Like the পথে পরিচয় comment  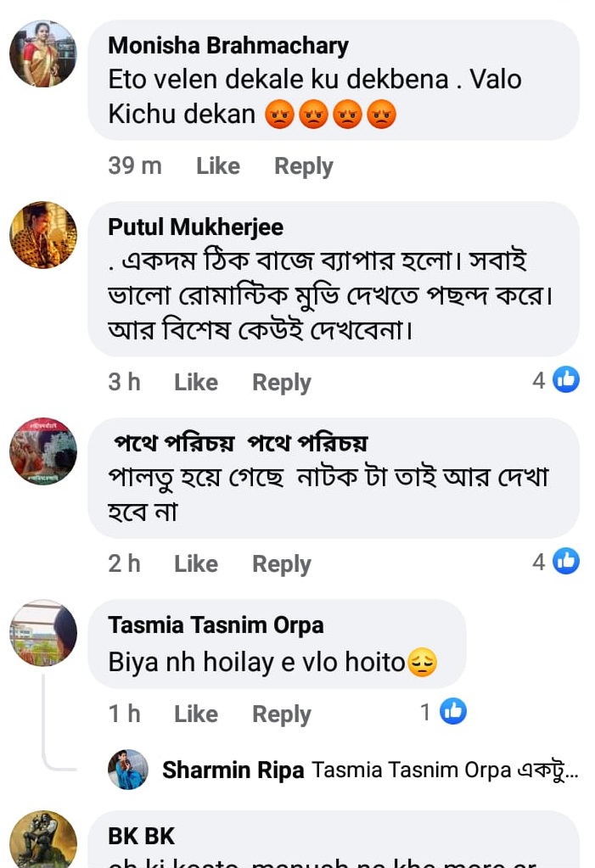tap(196, 563)
